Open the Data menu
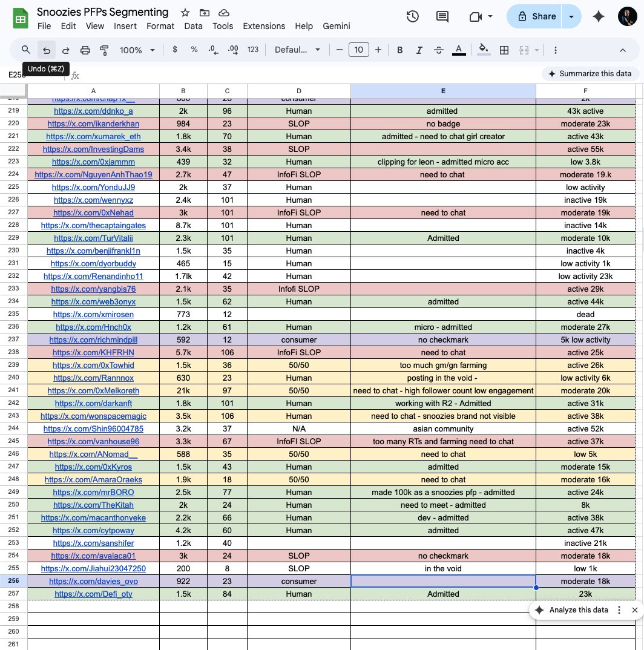This screenshot has width=644, height=650. pyautogui.click(x=193, y=26)
